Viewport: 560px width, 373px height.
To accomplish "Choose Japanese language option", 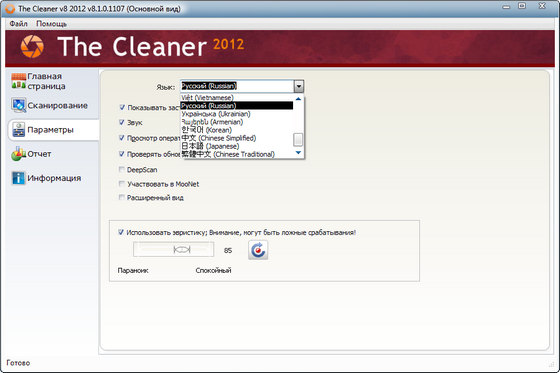I will pos(237,146).
